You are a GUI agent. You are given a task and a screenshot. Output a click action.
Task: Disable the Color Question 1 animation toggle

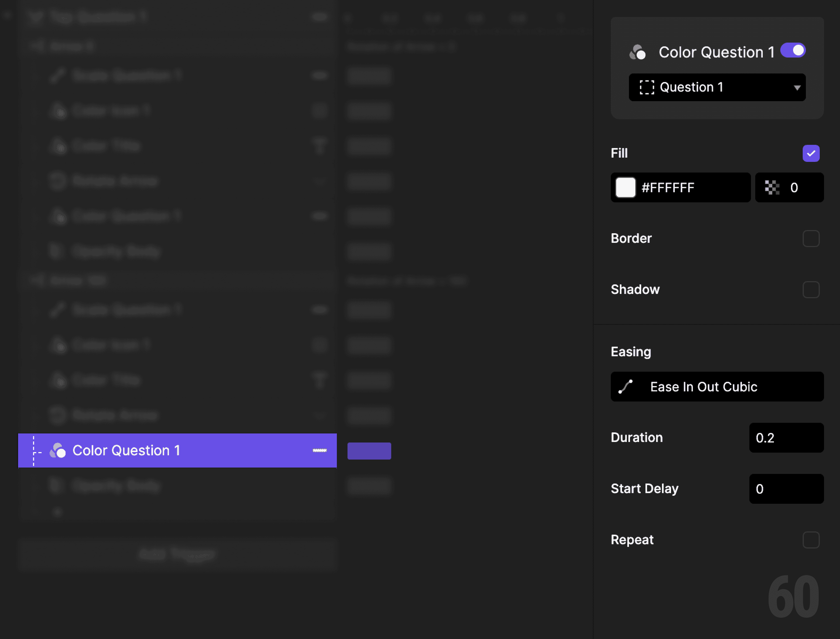pos(792,50)
